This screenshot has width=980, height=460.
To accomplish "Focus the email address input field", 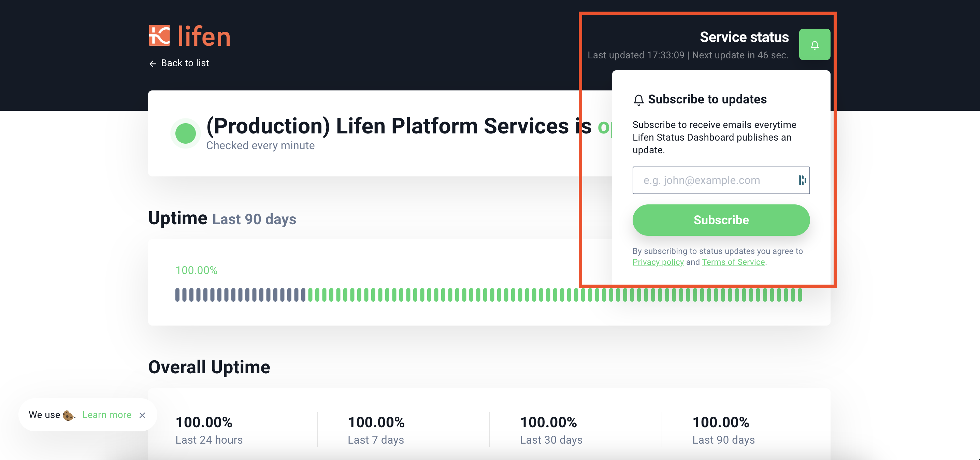I will pos(715,180).
